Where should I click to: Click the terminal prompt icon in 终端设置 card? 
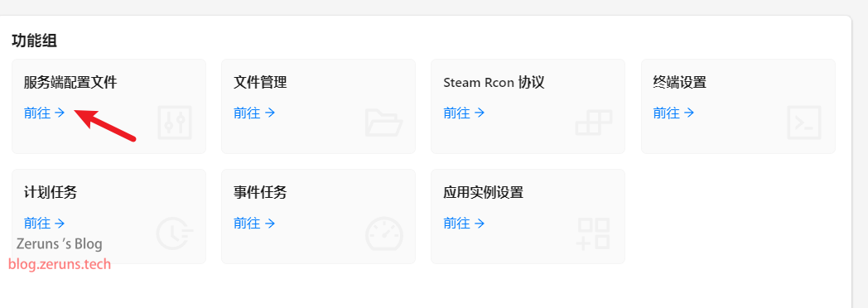click(x=803, y=123)
